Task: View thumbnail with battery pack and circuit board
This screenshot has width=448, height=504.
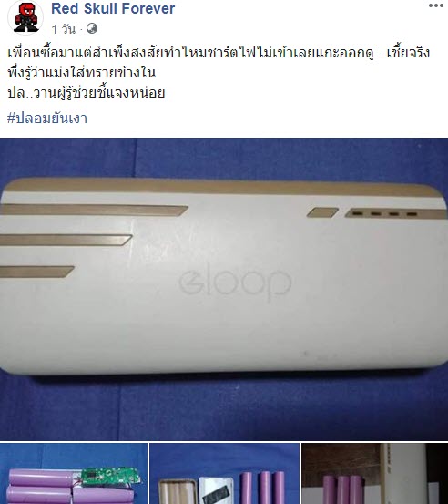Action: coord(74,473)
